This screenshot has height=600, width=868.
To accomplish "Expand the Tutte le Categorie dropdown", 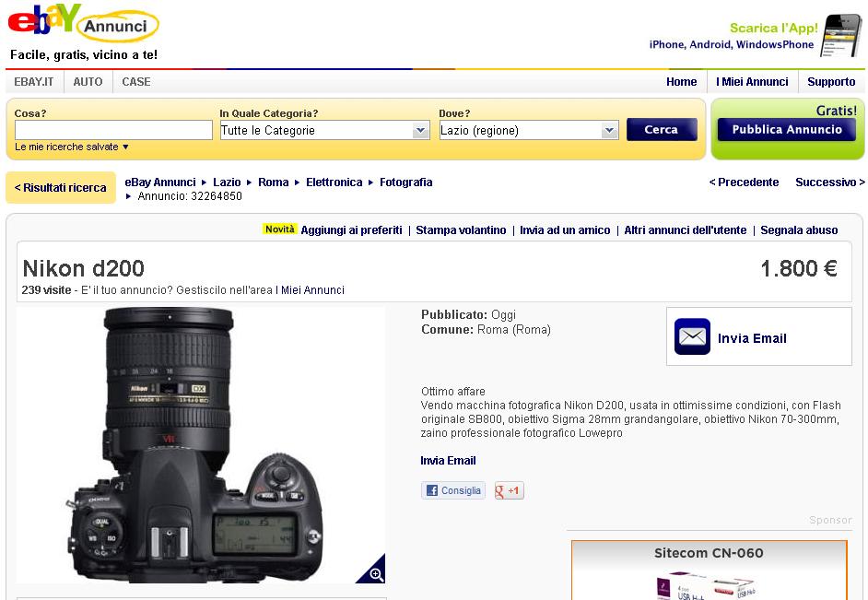I will (x=325, y=131).
